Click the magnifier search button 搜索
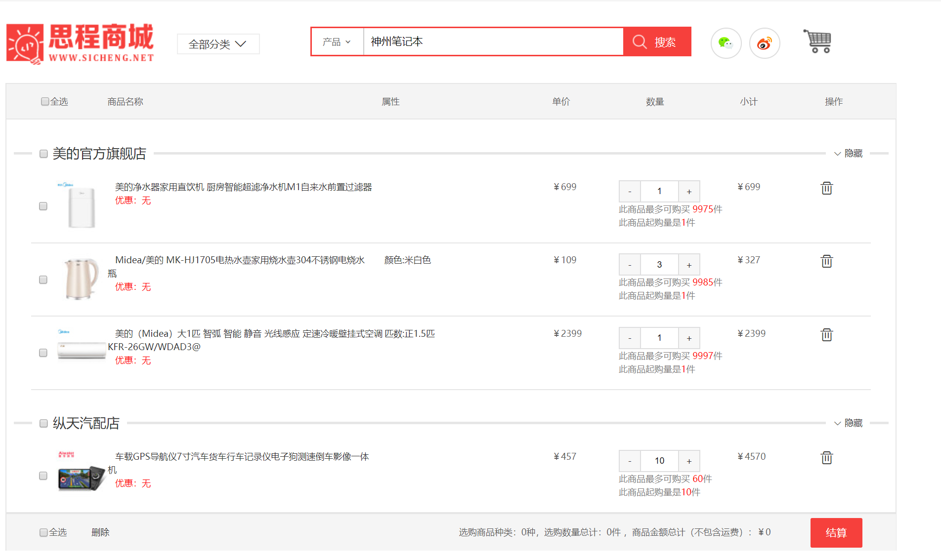The image size is (941, 560). tap(657, 41)
